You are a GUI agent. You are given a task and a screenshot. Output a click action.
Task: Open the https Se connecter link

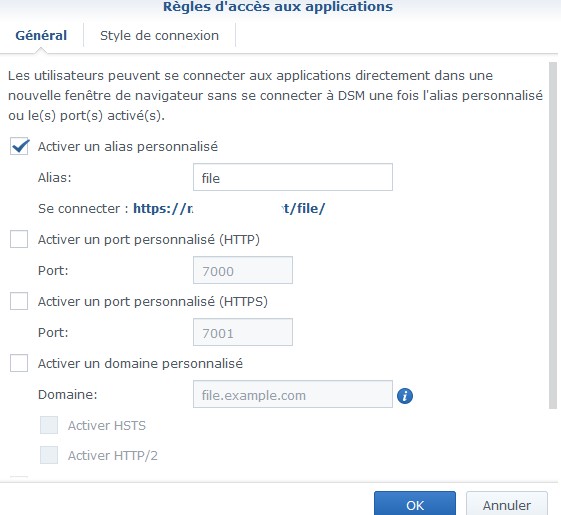[x=229, y=209]
